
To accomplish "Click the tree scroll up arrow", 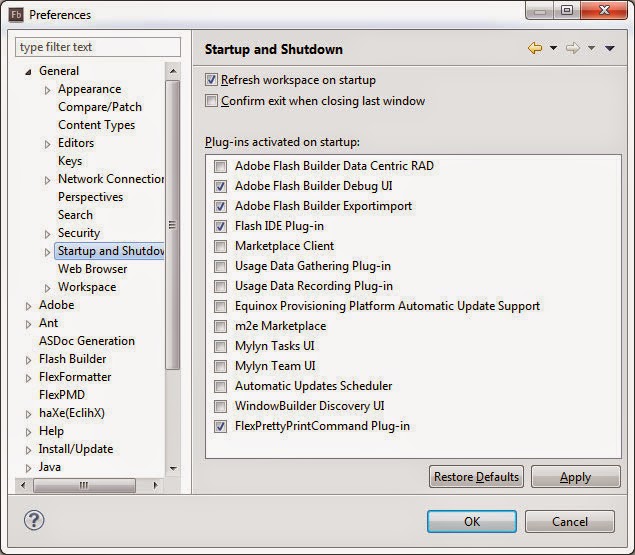I will tap(173, 71).
